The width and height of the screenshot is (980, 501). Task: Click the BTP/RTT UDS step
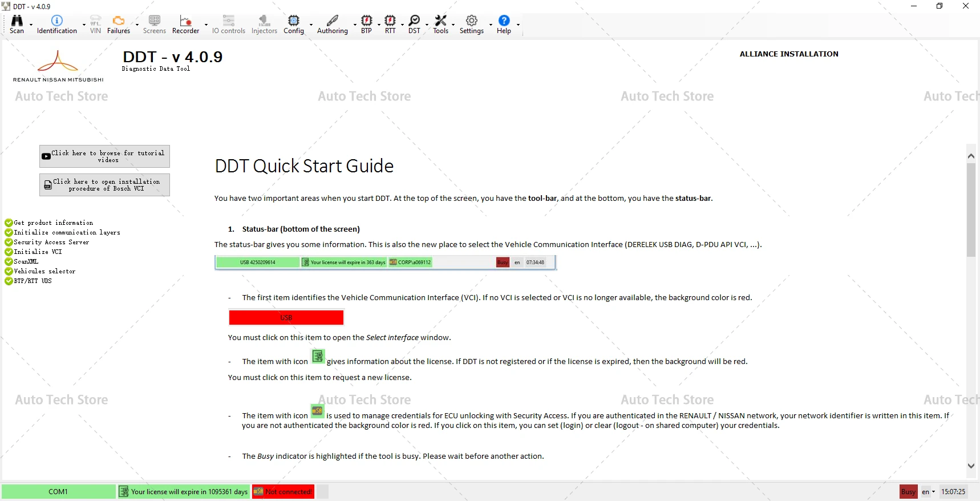(29, 281)
